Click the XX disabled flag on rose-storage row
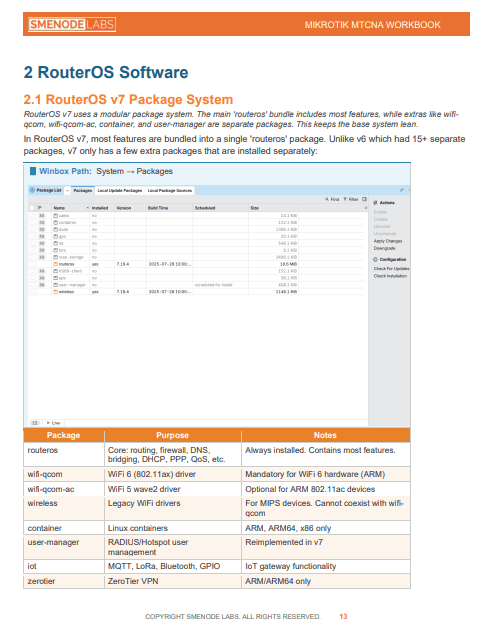 coord(42,257)
